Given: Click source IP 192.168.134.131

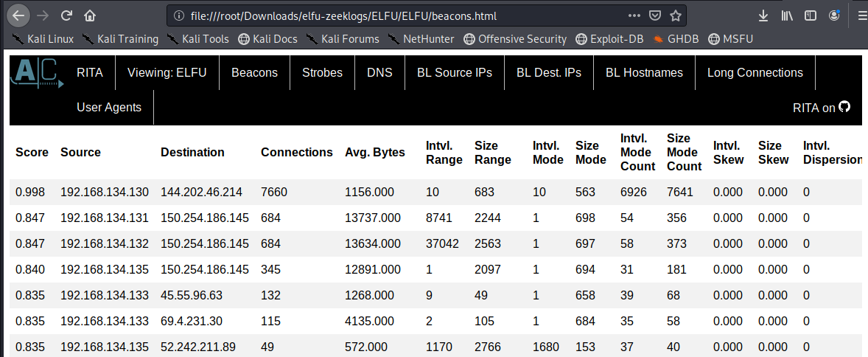Looking at the screenshot, I should [x=105, y=218].
